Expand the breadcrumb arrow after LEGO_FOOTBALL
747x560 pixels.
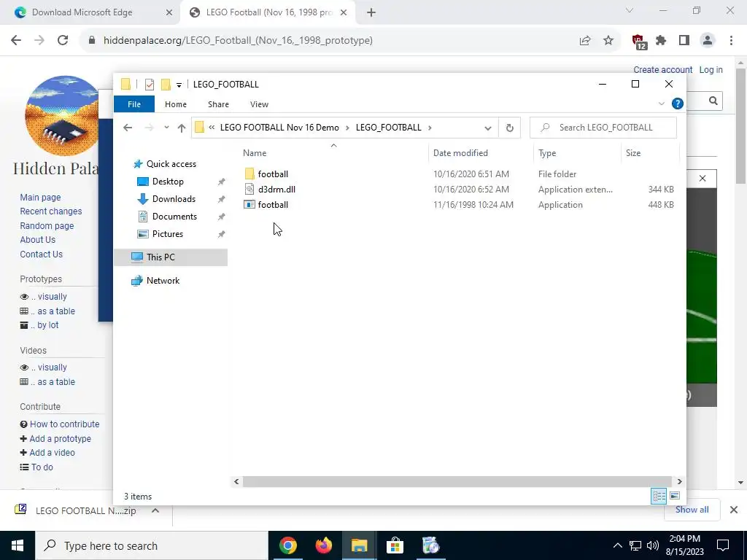[x=430, y=128]
